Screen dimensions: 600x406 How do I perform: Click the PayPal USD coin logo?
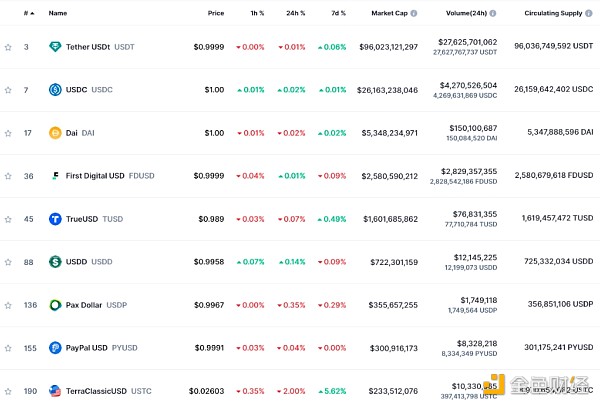[x=55, y=348]
